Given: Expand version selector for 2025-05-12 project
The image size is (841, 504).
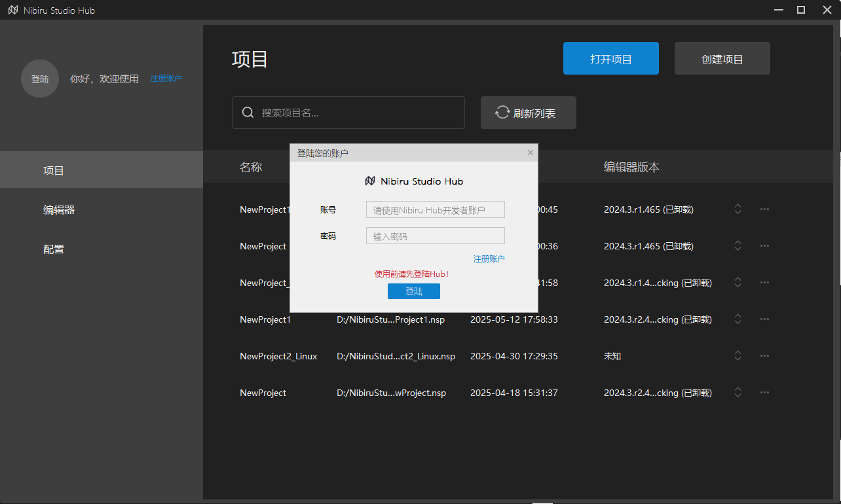Looking at the screenshot, I should click(x=738, y=319).
